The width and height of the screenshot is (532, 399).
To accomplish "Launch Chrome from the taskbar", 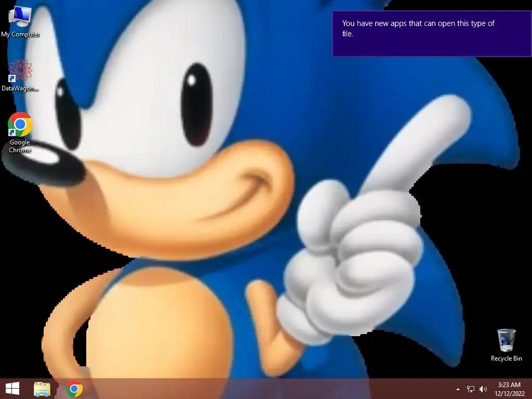I will pyautogui.click(x=74, y=389).
